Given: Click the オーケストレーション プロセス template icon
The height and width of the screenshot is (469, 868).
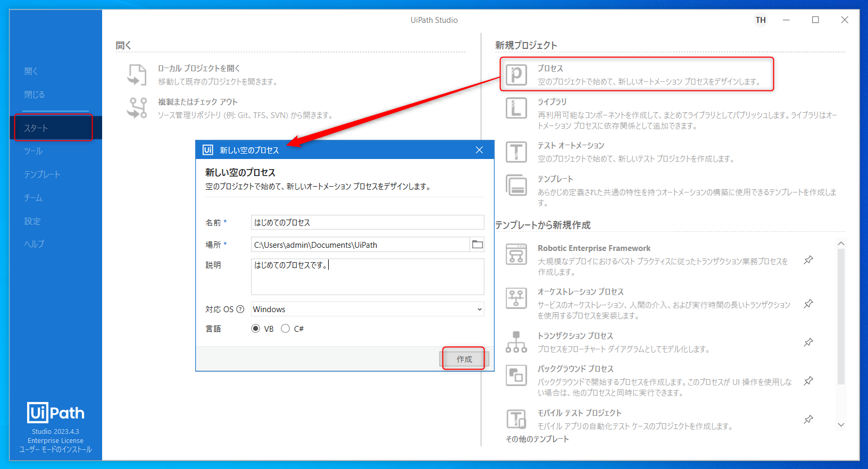Looking at the screenshot, I should tap(516, 298).
